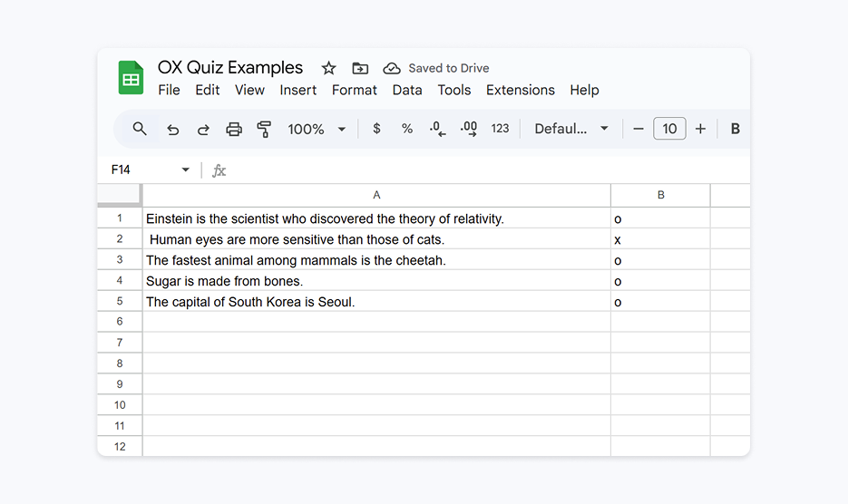The height and width of the screenshot is (504, 848).
Task: Open the Insert menu
Action: point(297,90)
